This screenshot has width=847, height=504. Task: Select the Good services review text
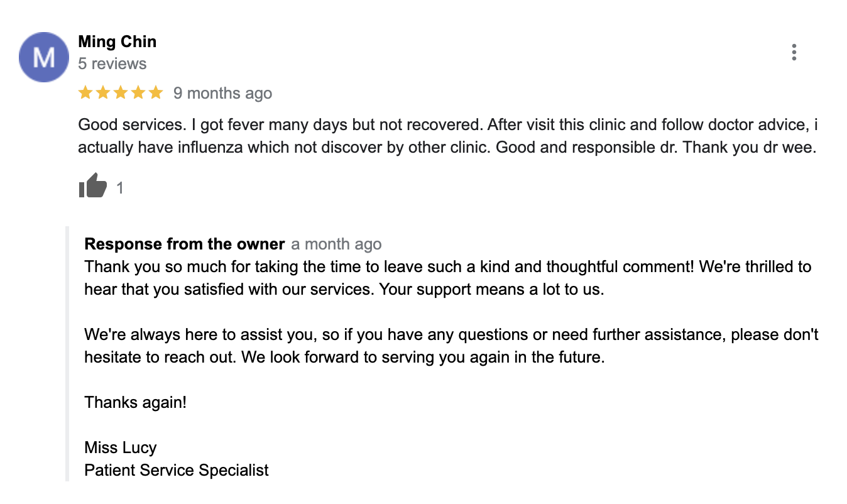(x=448, y=136)
